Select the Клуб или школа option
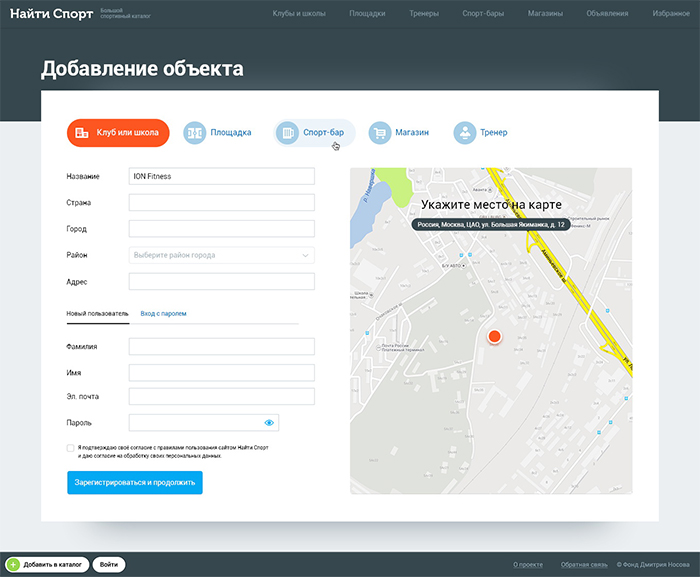Screen dimensions: 700x577 click(118, 132)
